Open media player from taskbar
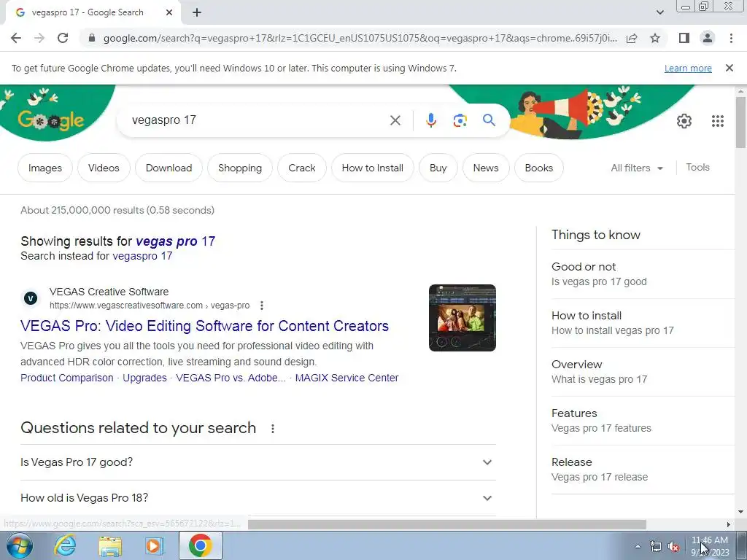The height and width of the screenshot is (560, 747). [x=154, y=545]
